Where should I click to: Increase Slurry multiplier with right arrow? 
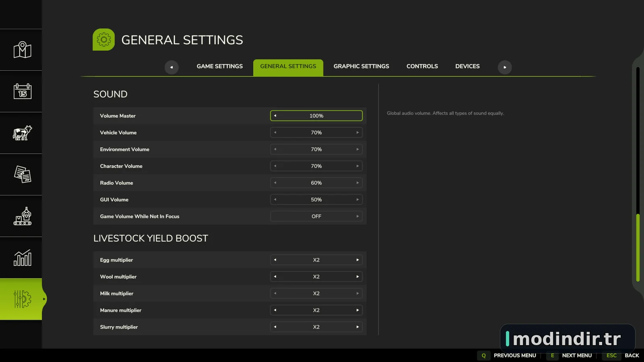click(357, 327)
